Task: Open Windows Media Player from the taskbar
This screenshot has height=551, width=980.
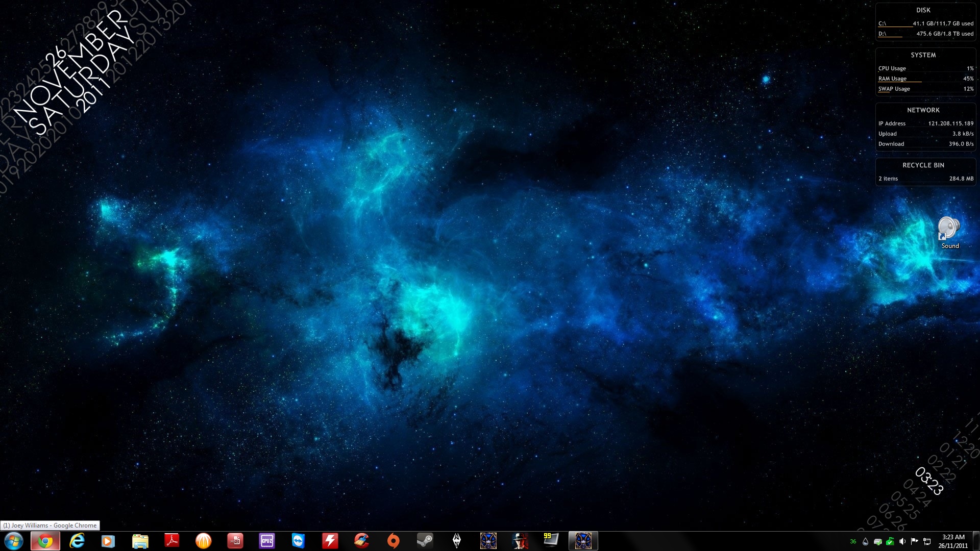Action: tap(108, 541)
